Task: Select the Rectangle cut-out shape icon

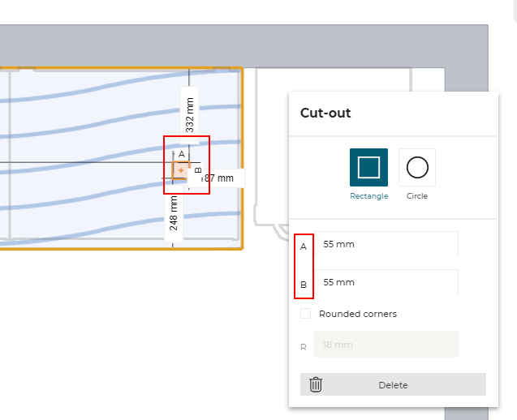Action: (x=368, y=168)
